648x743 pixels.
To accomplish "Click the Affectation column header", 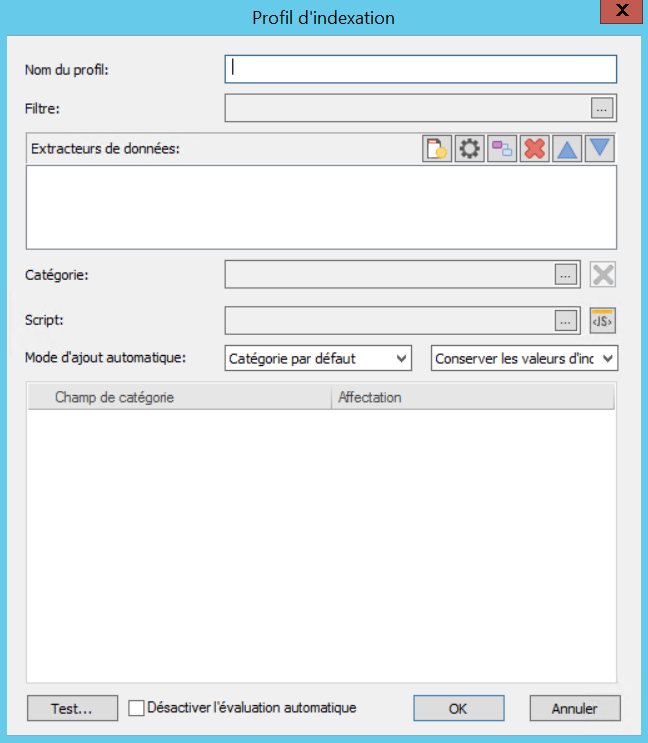I will tap(472, 398).
